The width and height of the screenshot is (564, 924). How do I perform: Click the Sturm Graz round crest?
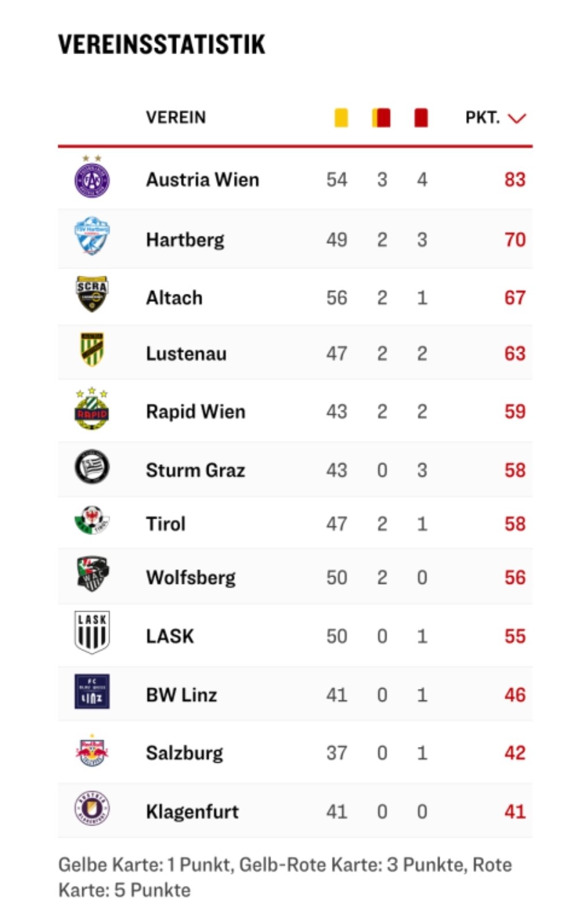92,466
